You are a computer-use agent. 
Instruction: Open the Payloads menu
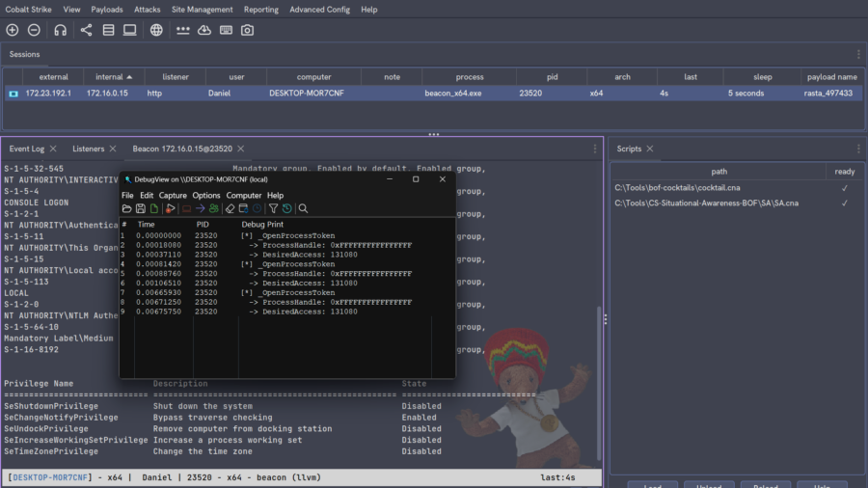[107, 10]
